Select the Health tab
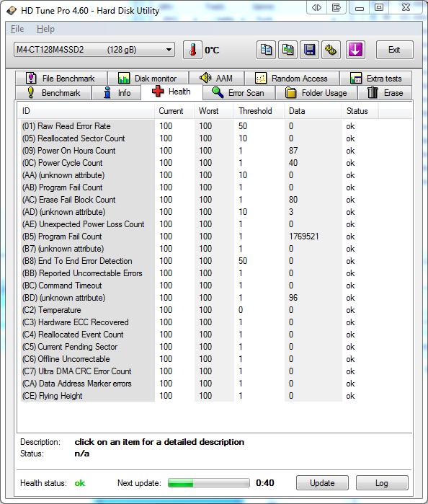Image resolution: width=428 pixels, height=504 pixels. (171, 92)
